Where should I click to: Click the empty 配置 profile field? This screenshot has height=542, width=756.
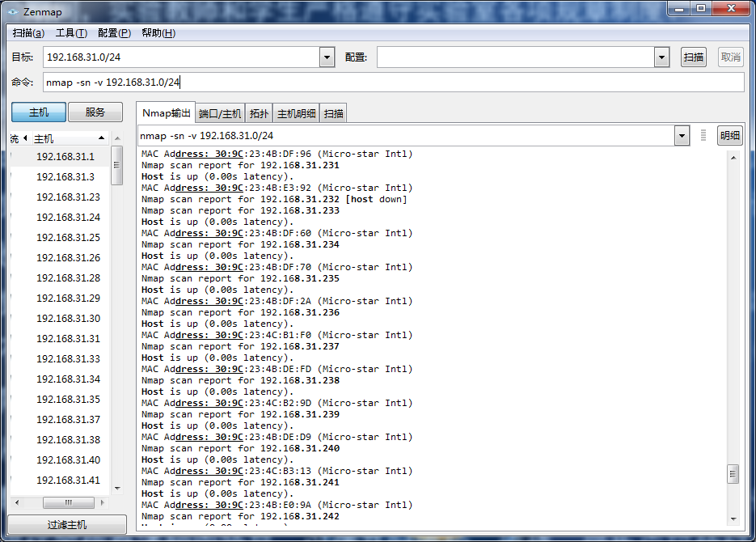[x=515, y=57]
